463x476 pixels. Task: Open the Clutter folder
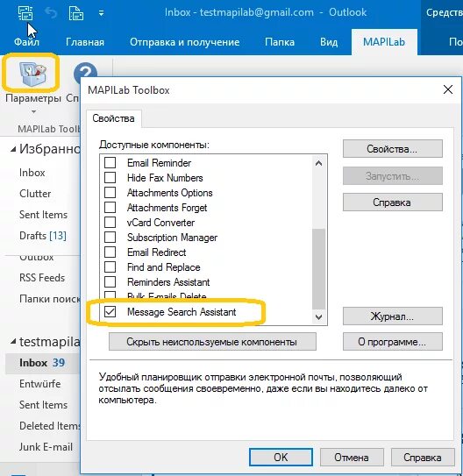click(x=35, y=194)
